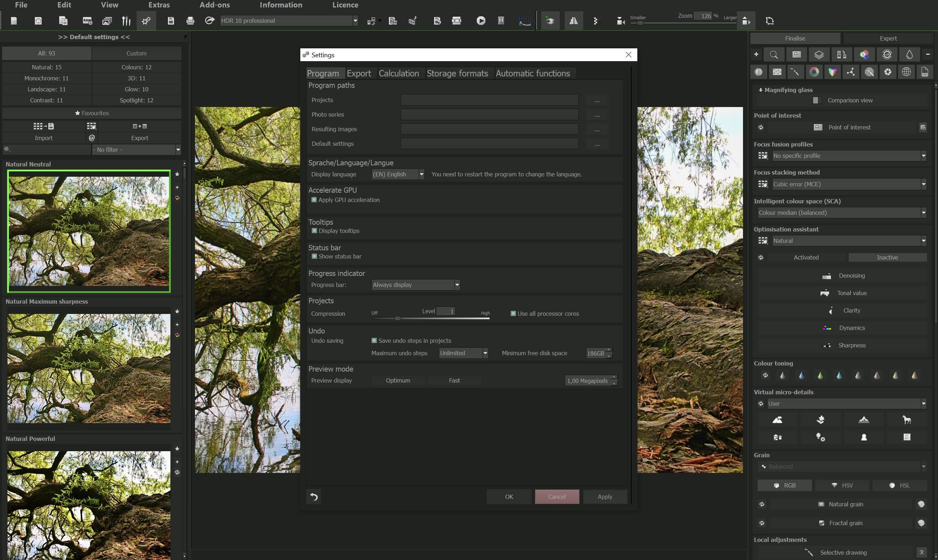Toggle Apply GPU acceleration checkbox
Screen dimensions: 938x560
point(313,200)
